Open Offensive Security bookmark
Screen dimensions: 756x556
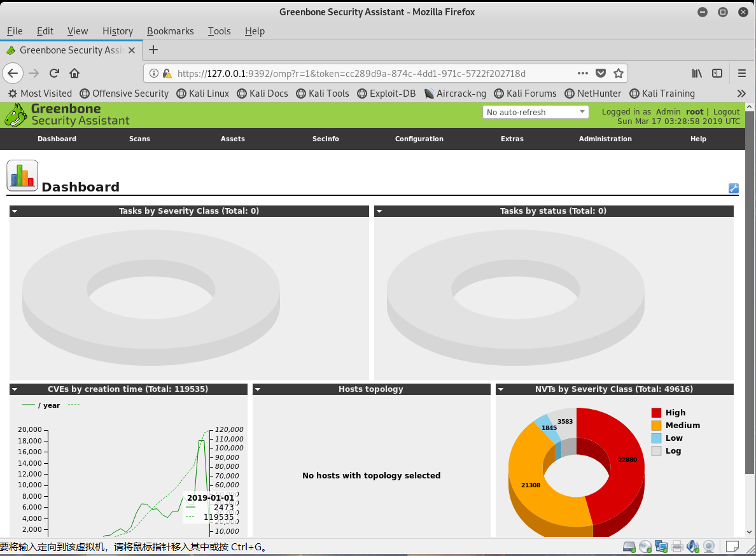click(124, 94)
